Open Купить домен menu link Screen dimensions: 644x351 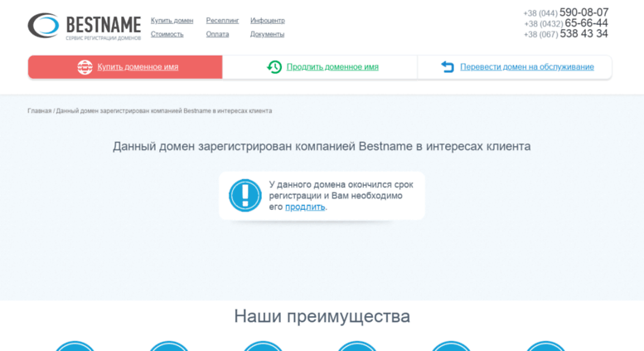click(172, 21)
